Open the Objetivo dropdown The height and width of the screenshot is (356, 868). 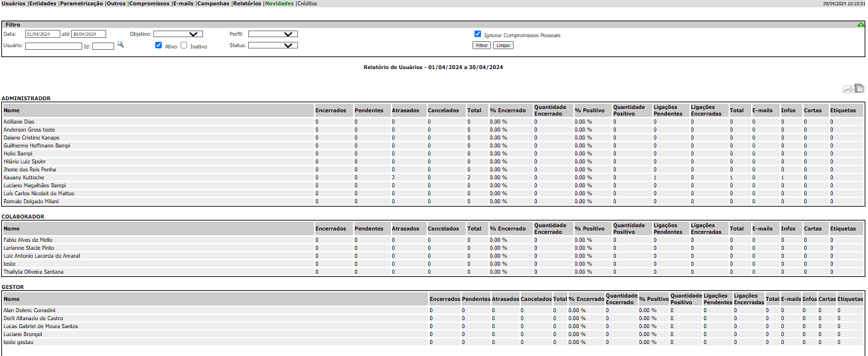pyautogui.click(x=178, y=34)
